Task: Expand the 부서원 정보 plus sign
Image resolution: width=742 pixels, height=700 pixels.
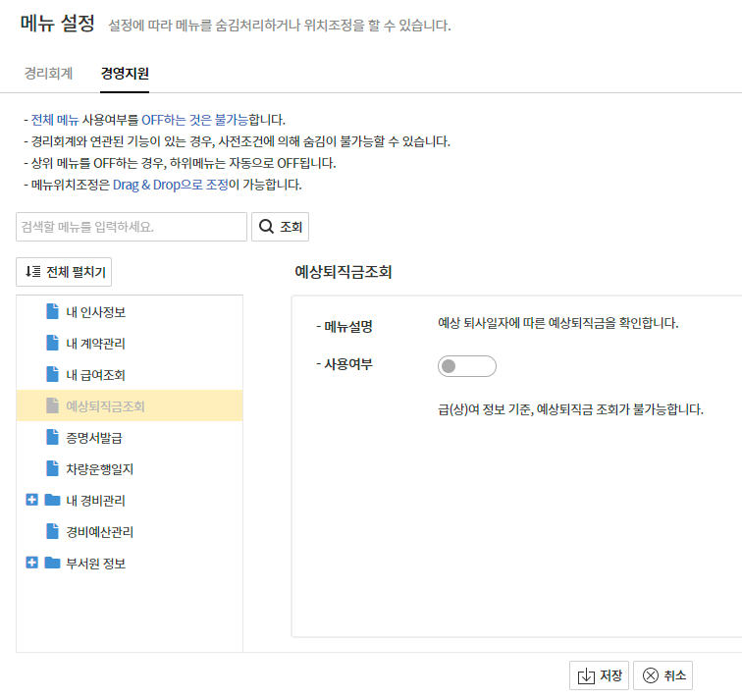Action: pos(31,563)
